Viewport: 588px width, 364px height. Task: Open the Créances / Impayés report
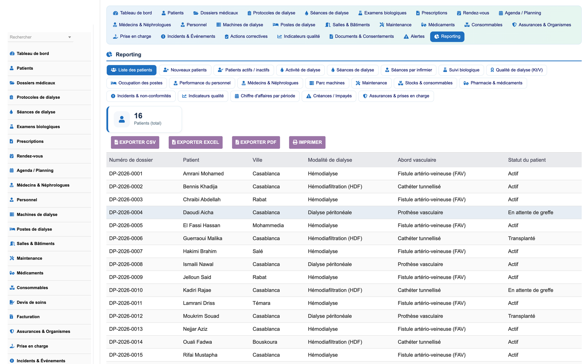coord(329,96)
